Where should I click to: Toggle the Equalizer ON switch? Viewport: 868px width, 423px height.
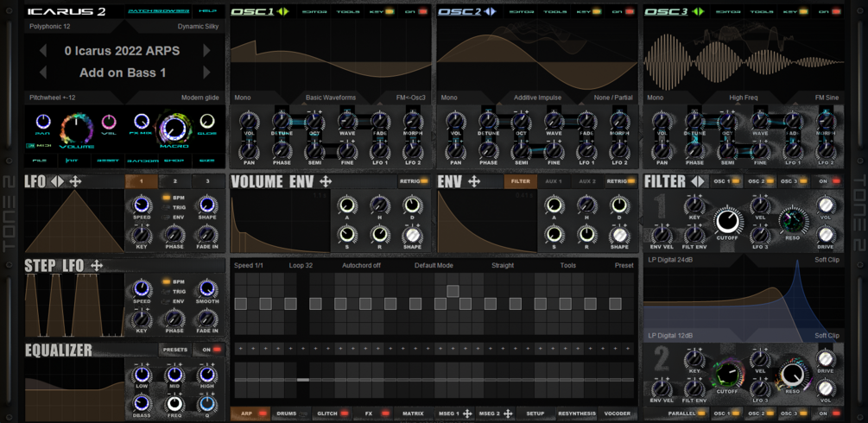tap(211, 350)
